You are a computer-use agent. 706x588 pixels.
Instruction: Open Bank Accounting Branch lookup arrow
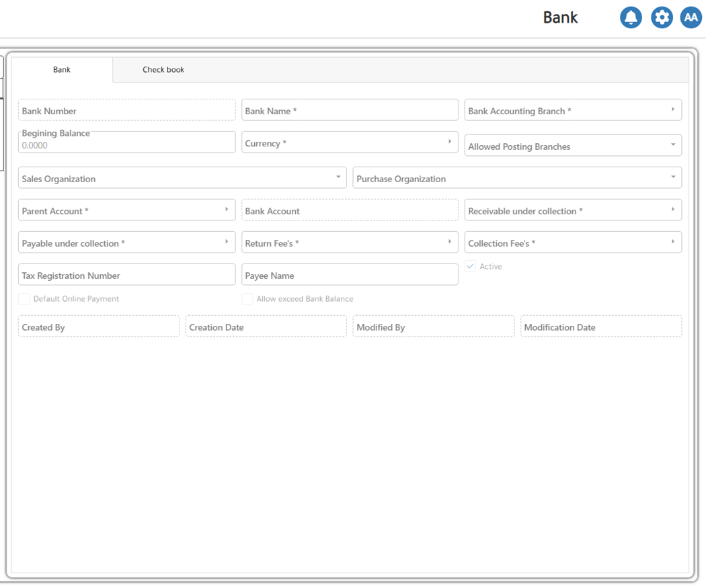[673, 110]
